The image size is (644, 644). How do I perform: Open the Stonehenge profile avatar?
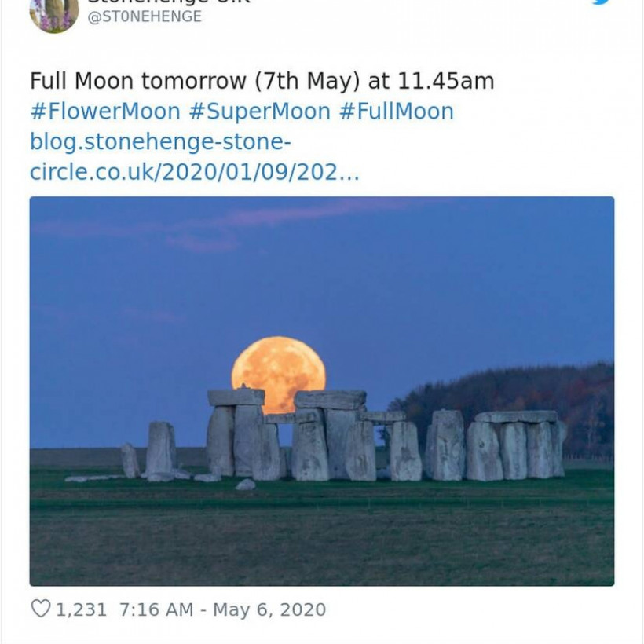(53, 13)
